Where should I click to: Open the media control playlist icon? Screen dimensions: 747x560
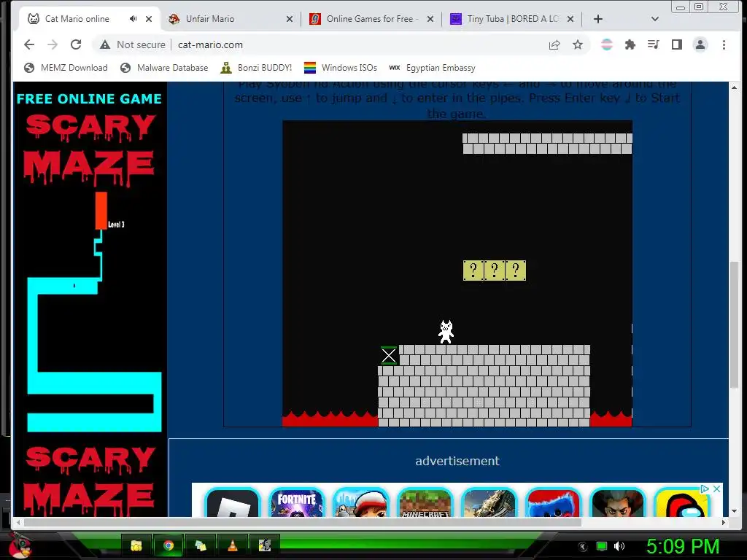[x=653, y=44]
